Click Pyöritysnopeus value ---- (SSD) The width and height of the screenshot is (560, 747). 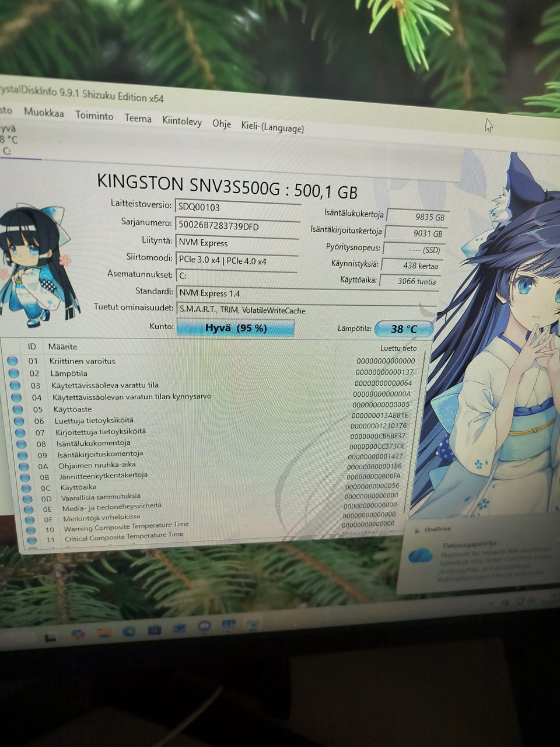413,250
